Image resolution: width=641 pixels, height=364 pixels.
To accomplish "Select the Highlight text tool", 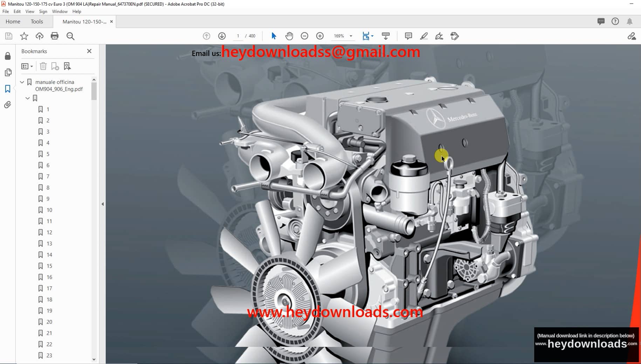I will [x=424, y=36].
